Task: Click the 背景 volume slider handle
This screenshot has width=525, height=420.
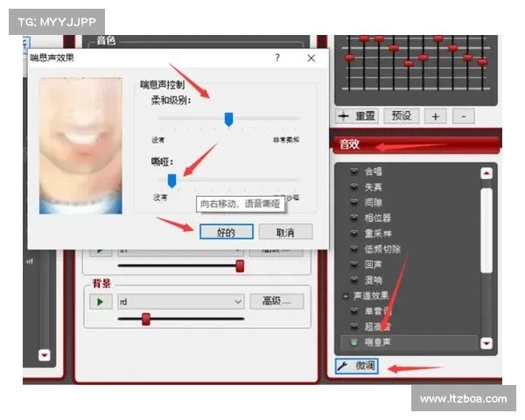Action: 146,319
